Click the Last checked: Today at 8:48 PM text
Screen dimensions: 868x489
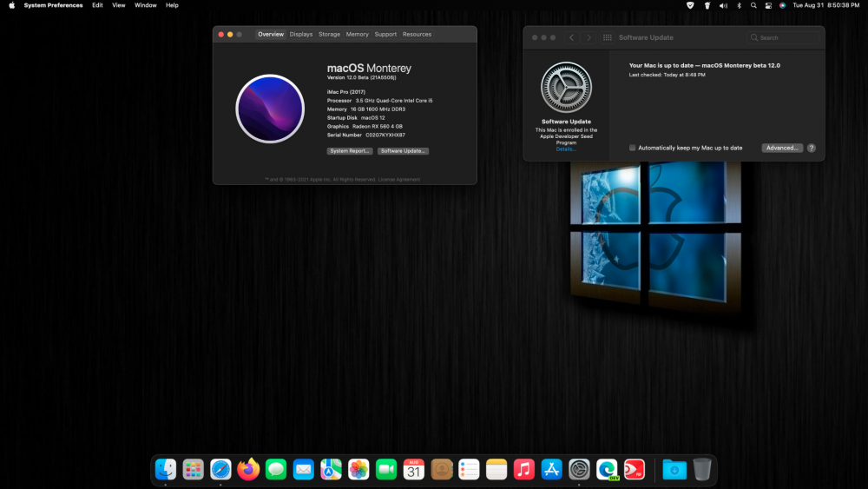667,75
